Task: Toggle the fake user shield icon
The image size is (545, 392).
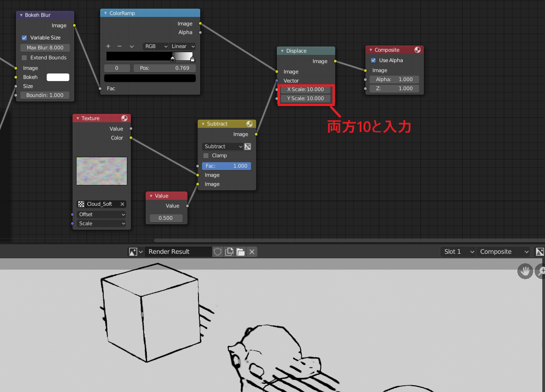Action: click(218, 252)
